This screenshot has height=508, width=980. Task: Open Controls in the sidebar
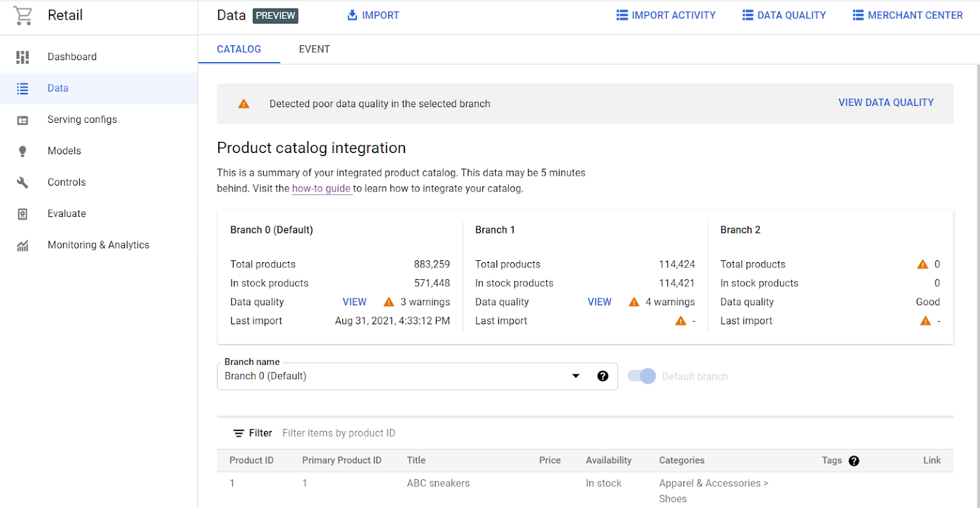tap(99, 182)
